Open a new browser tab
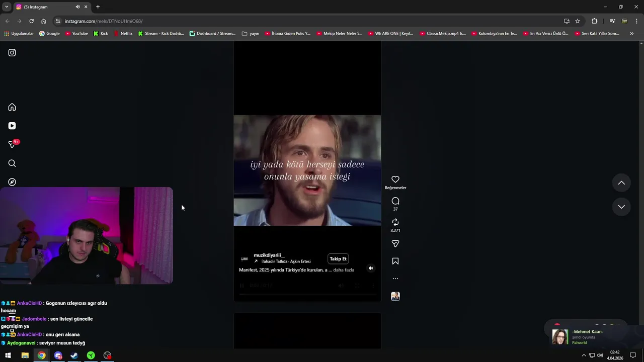This screenshot has height=362, width=644. (98, 7)
